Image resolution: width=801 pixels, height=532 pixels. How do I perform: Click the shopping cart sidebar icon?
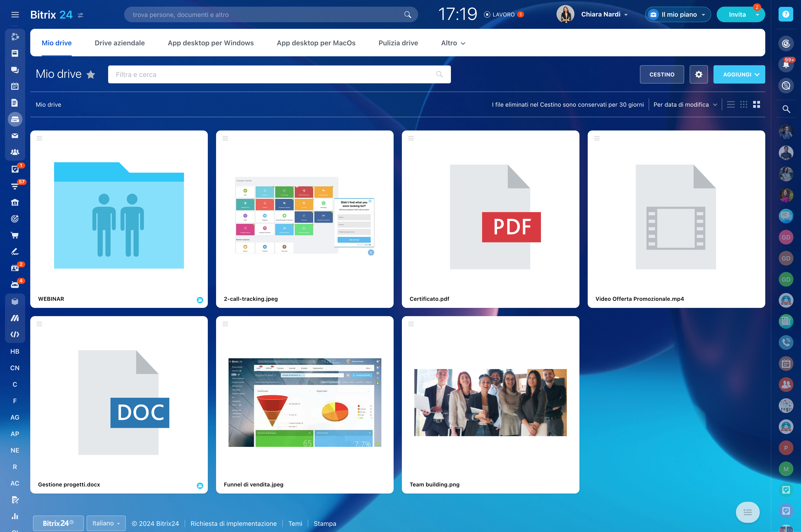[x=15, y=235]
